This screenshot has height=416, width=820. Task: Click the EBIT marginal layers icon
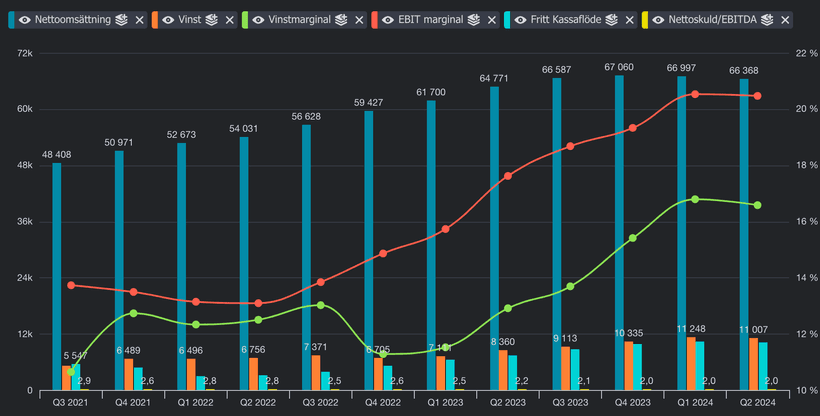click(x=474, y=20)
